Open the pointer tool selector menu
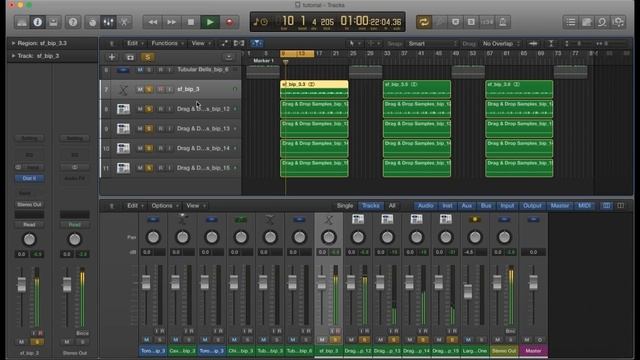The image size is (640, 360). (354, 43)
